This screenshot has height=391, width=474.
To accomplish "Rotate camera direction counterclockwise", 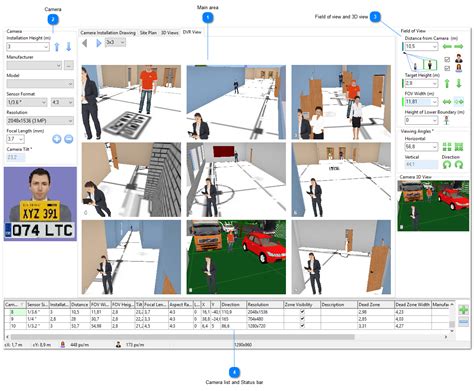I will tap(447, 165).
